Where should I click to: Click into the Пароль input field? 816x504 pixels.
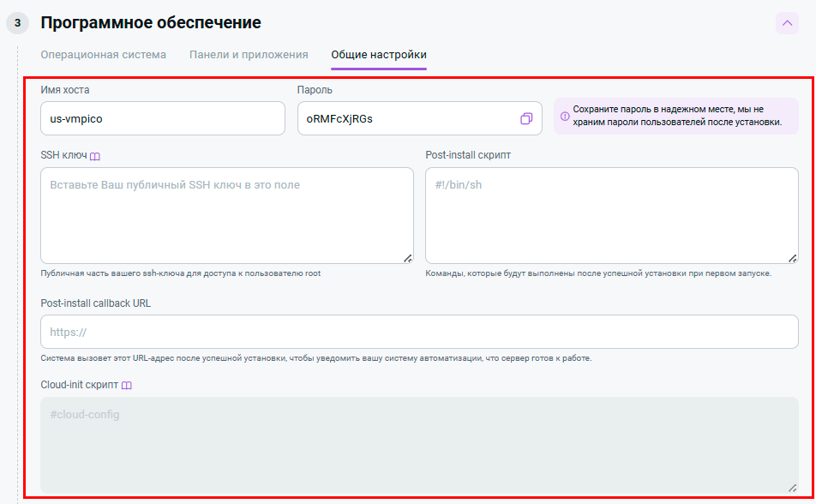pos(403,119)
